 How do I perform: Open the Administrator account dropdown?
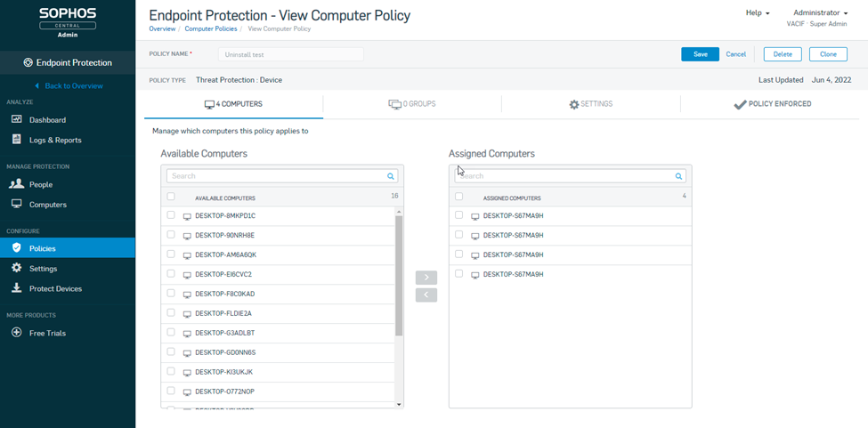click(821, 12)
